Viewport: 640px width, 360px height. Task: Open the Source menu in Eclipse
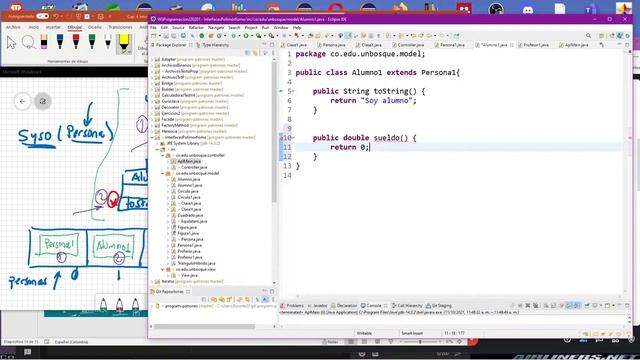178,27
